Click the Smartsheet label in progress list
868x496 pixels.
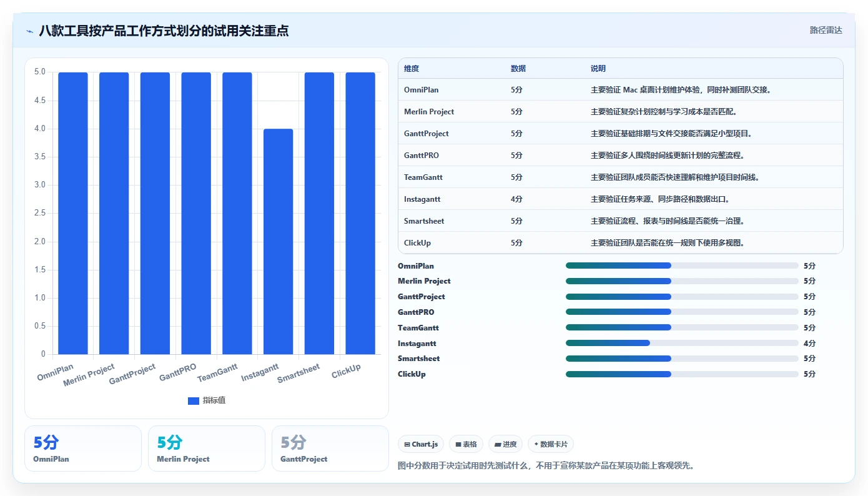pos(418,359)
